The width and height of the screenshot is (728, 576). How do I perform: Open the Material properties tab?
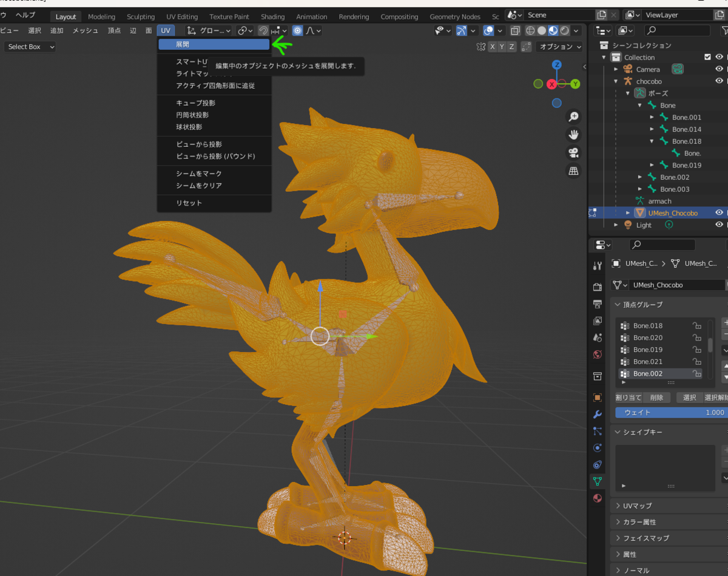coord(598,498)
